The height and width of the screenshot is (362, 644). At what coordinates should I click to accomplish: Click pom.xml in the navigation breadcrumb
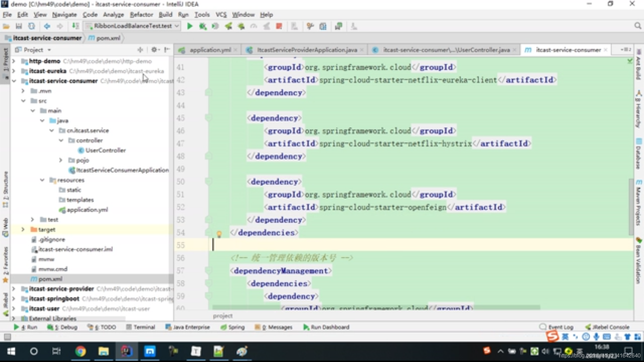(105, 38)
